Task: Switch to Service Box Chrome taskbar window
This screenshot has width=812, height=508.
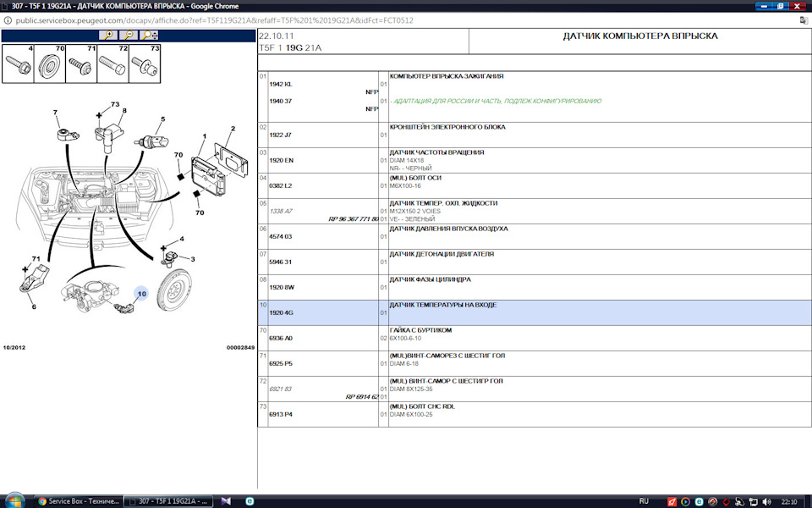Action: tap(79, 501)
